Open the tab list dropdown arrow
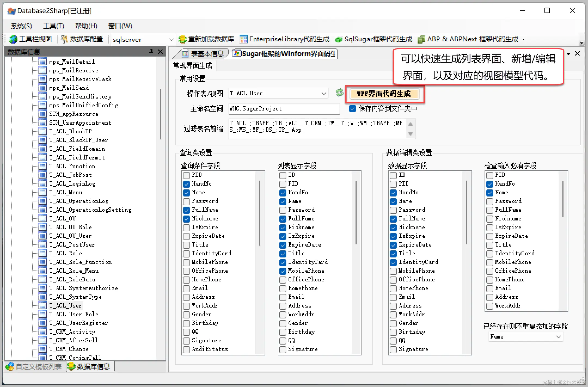 click(568, 54)
